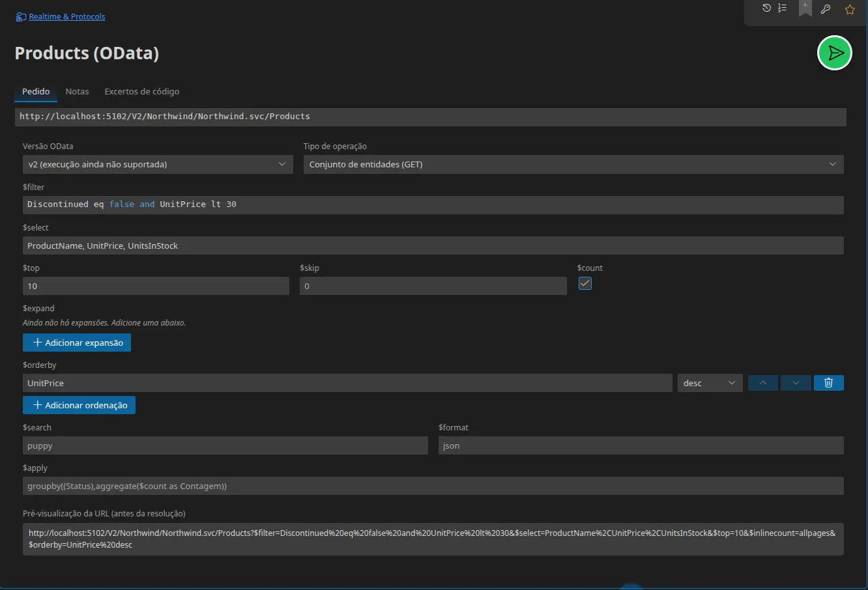Delete the UnitPrice ordering row

click(829, 383)
